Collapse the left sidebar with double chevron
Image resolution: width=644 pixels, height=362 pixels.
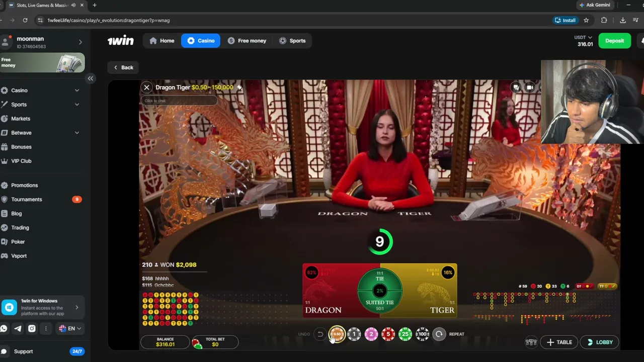tap(91, 78)
